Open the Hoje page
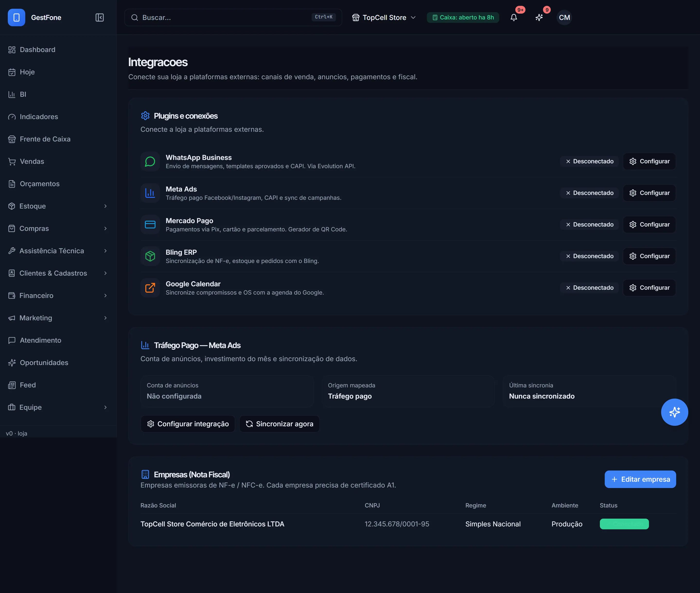Screen dimensions: 700x593 pyautogui.click(x=59, y=72)
